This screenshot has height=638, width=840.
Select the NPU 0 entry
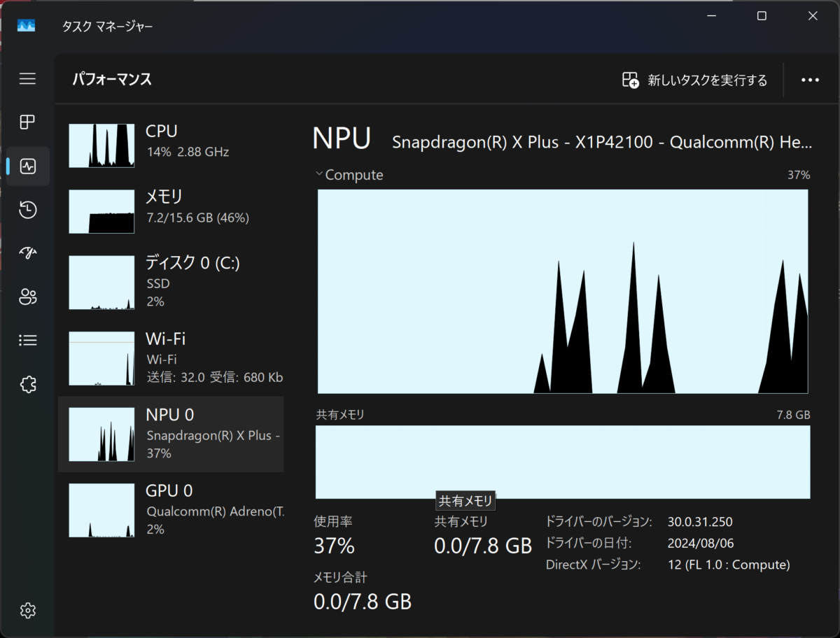click(171, 434)
